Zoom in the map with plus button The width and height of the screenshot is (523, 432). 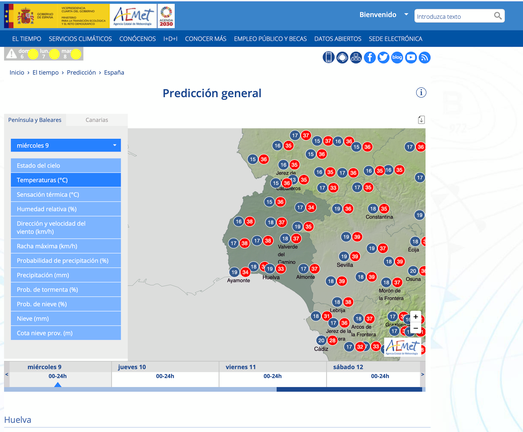[416, 317]
